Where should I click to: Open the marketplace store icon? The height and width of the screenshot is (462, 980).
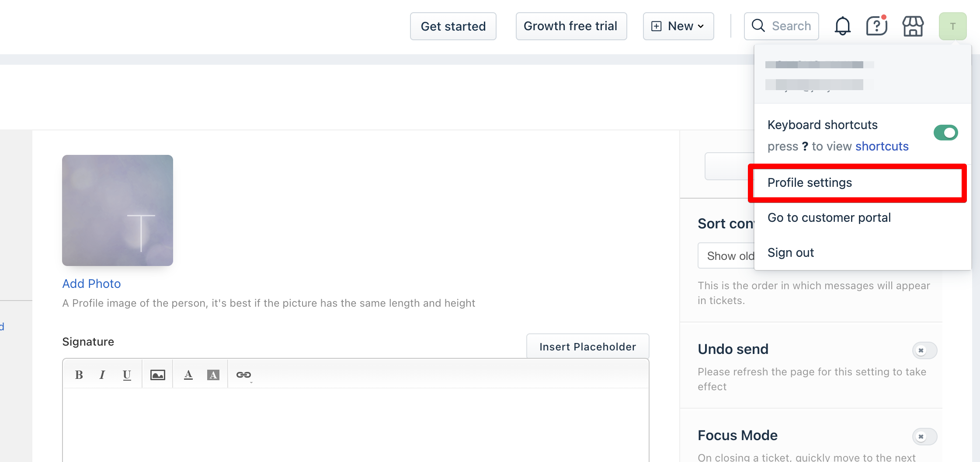point(913,26)
